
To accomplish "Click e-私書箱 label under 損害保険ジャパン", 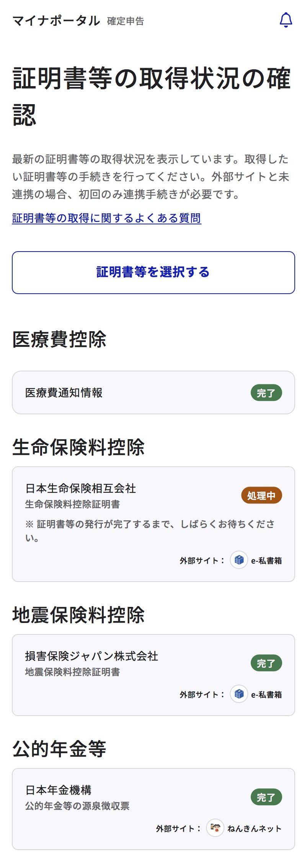I will [266, 695].
